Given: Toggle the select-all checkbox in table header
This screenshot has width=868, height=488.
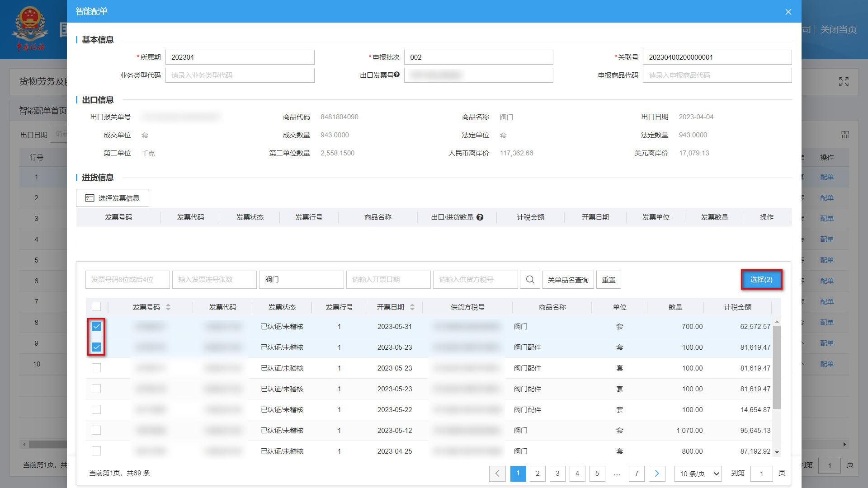Looking at the screenshot, I should point(96,306).
